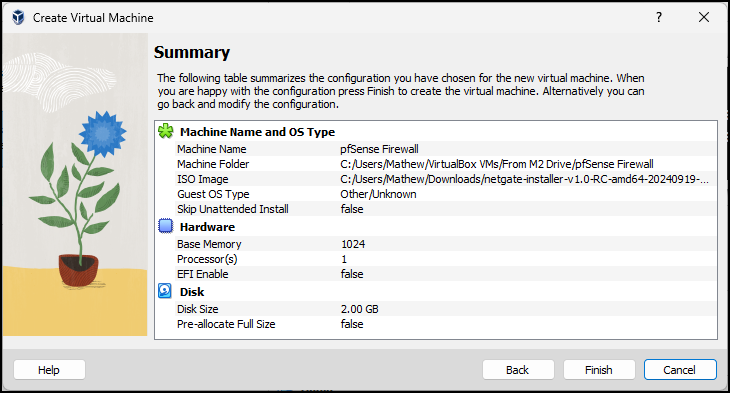The height and width of the screenshot is (393, 730).
Task: Cancel the virtual machine creation
Action: (x=680, y=370)
